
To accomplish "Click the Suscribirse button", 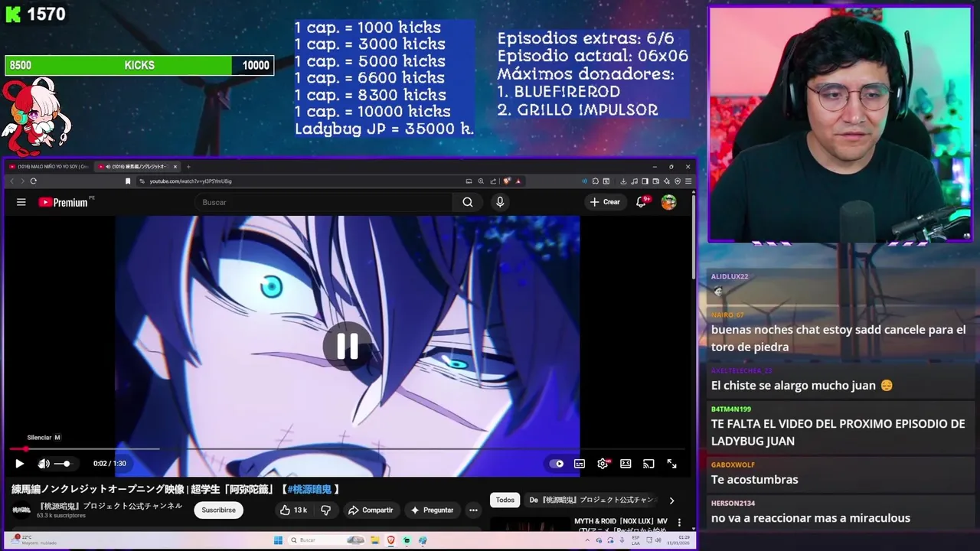I will pos(218,510).
